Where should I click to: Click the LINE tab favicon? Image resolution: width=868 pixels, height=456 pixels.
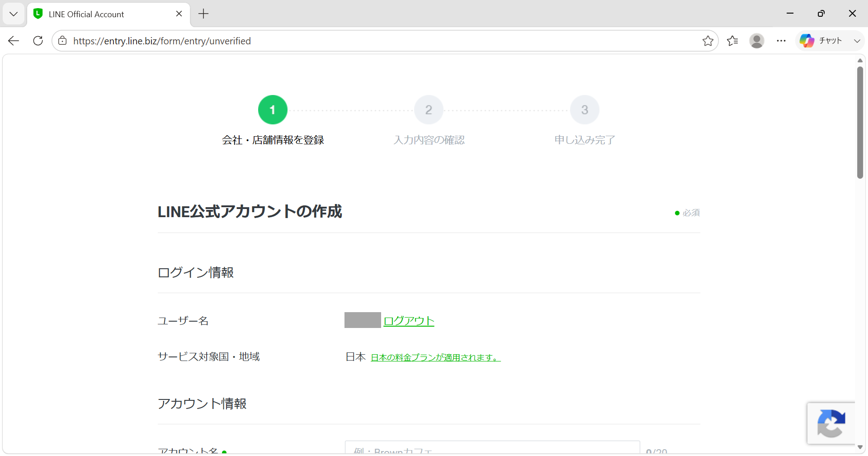(x=38, y=14)
